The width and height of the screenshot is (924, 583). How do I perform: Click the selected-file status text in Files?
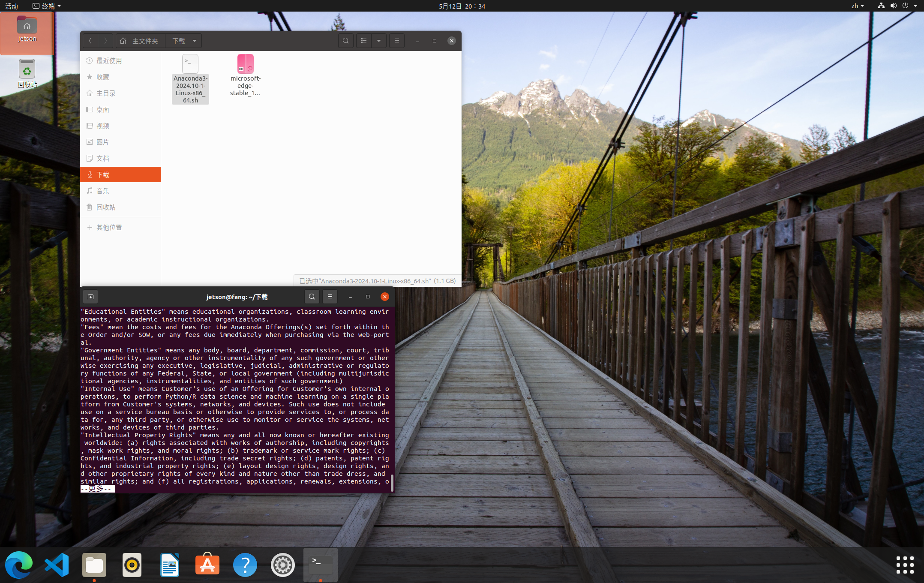377,281
